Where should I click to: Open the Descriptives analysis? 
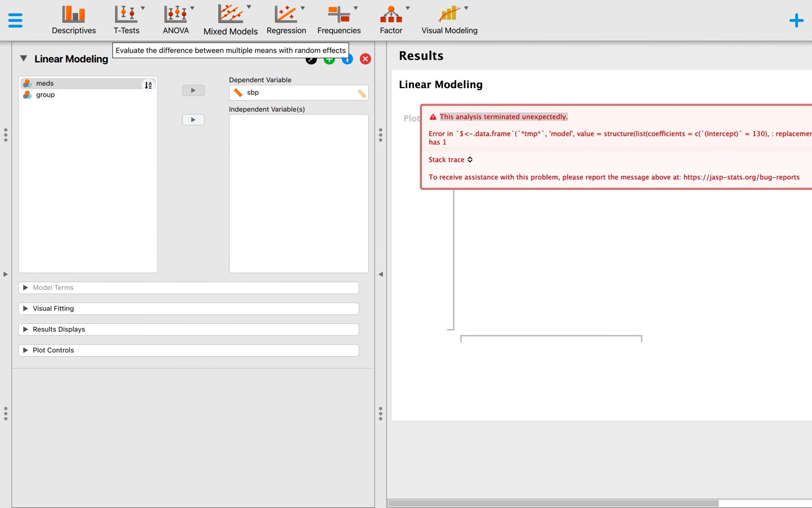73,20
